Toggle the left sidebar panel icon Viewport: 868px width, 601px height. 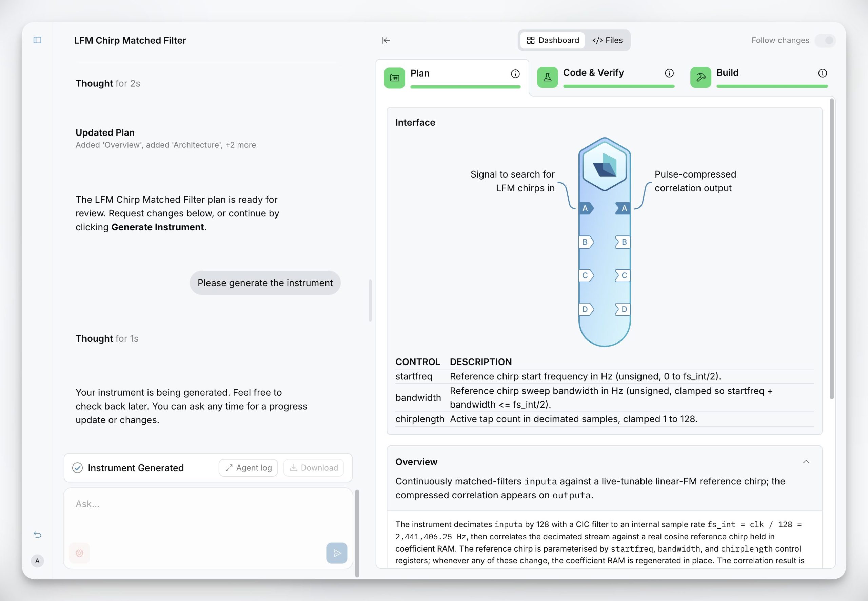tap(37, 40)
